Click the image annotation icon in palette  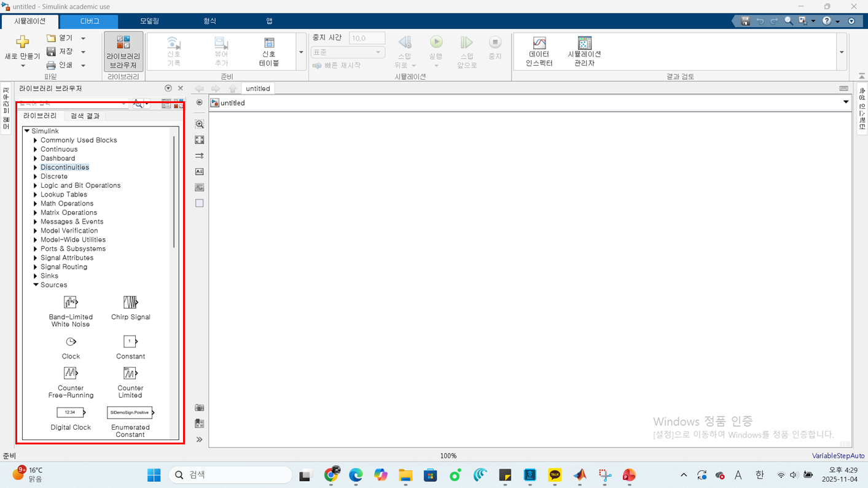pos(200,187)
